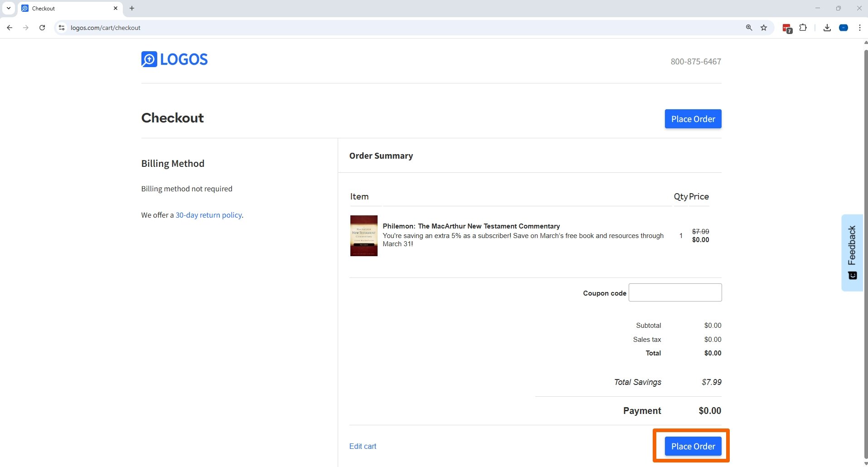Click the zoom magnifier icon in address bar
The width and height of the screenshot is (868, 467).
point(749,28)
